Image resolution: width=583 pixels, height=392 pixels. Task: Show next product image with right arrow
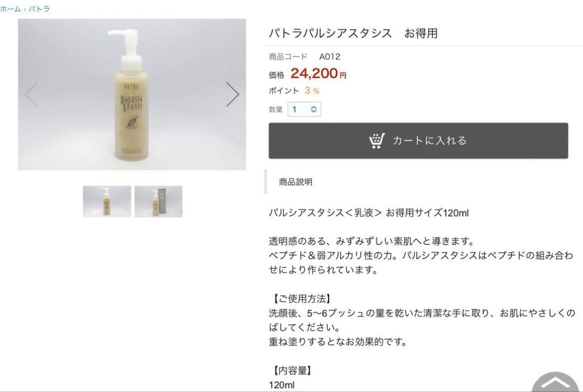pyautogui.click(x=232, y=94)
